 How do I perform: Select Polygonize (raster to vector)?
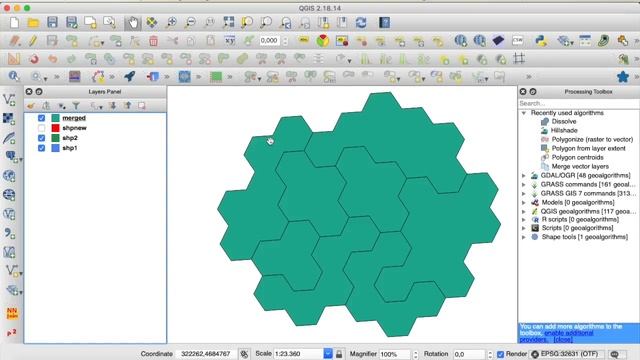point(592,140)
